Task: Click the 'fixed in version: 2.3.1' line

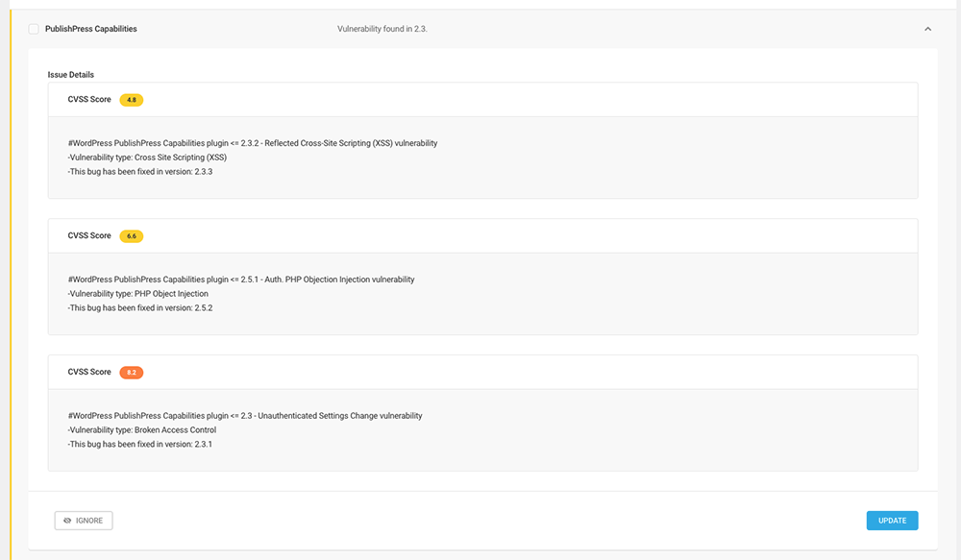Action: (x=140, y=445)
